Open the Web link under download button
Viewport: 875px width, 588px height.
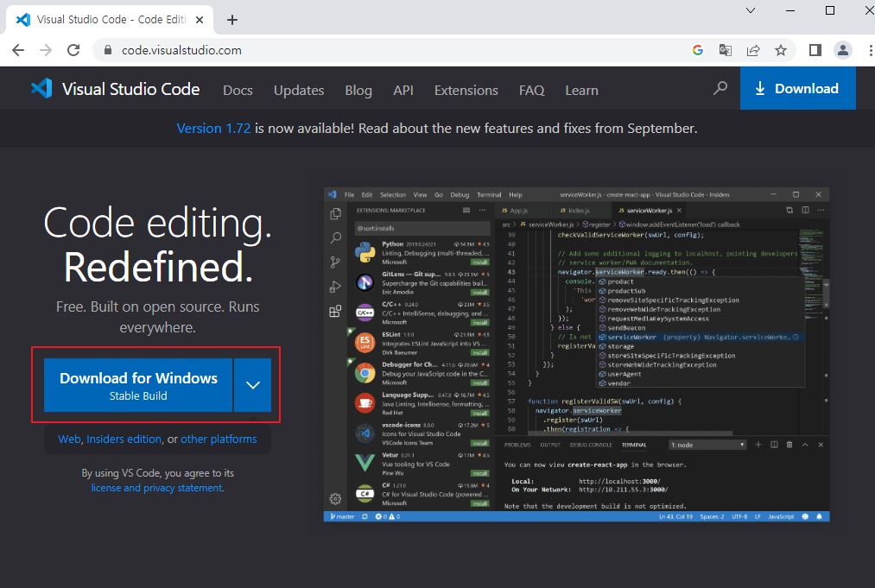(x=69, y=439)
